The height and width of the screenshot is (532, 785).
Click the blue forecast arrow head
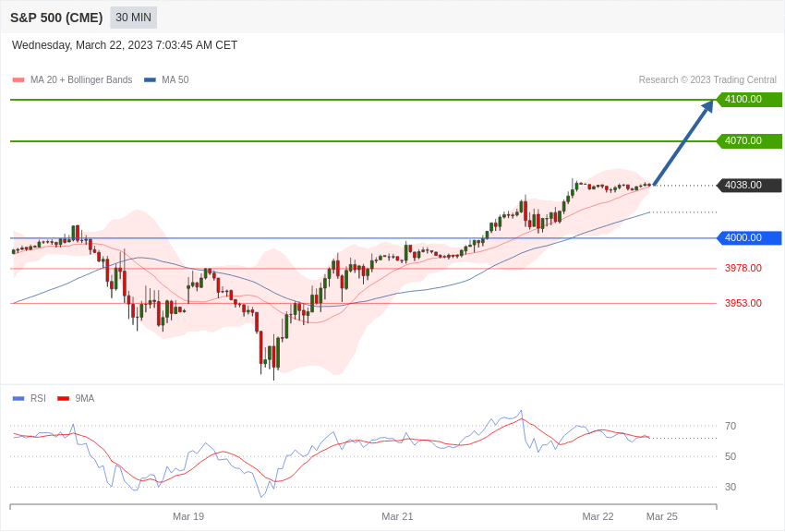[707, 106]
